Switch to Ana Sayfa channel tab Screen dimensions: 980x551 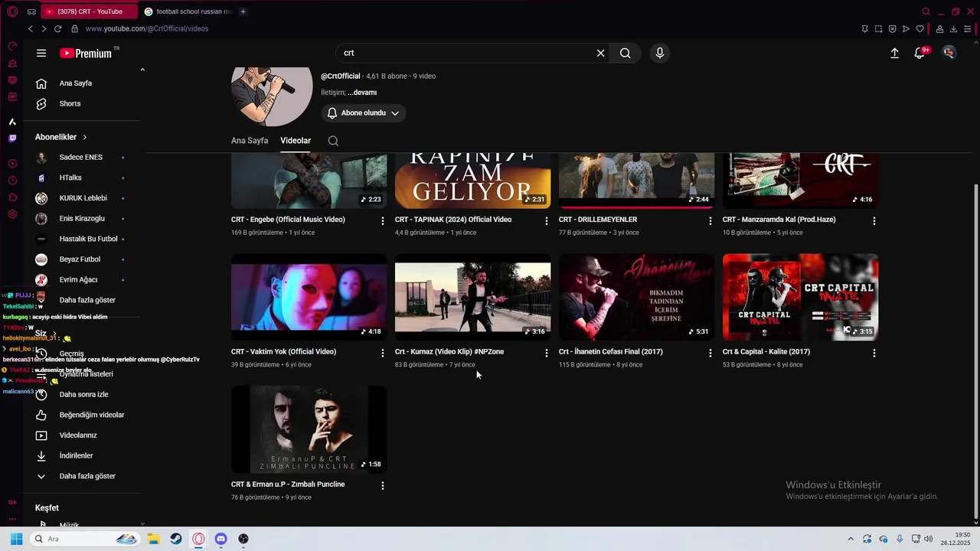click(250, 141)
